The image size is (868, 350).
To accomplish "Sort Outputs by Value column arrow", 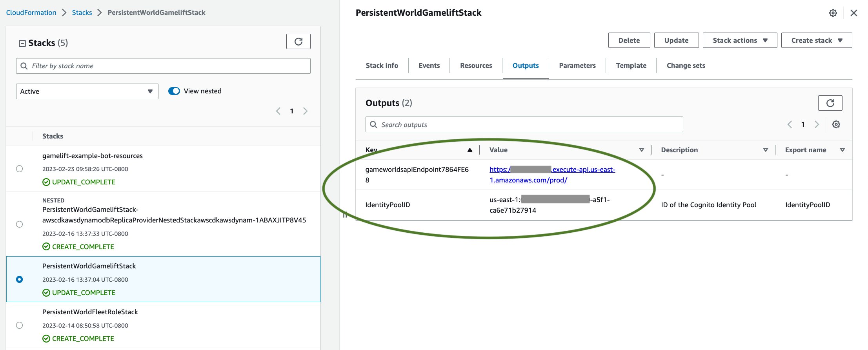I will (x=642, y=150).
